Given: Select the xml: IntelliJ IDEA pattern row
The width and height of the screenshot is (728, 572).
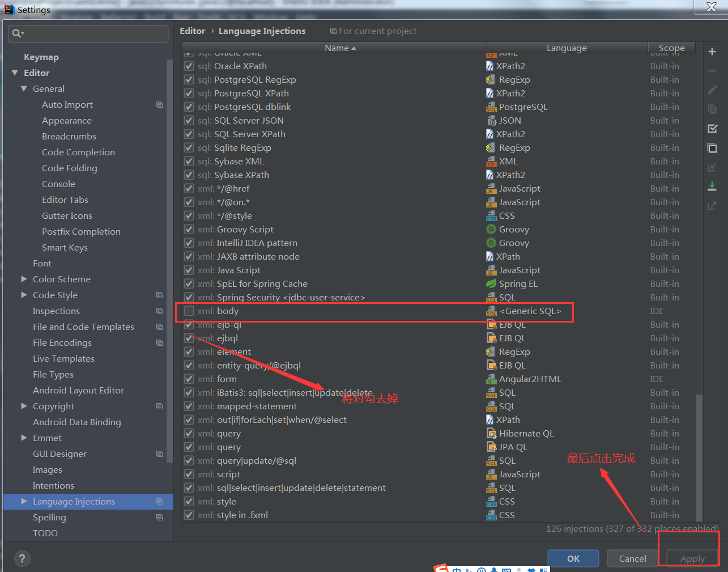Looking at the screenshot, I should 439,243.
